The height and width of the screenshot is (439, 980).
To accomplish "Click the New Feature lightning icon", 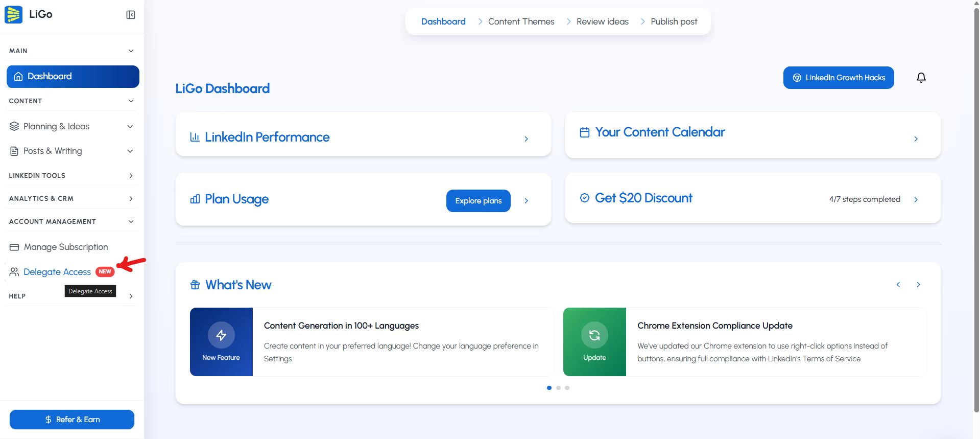I will tap(221, 335).
